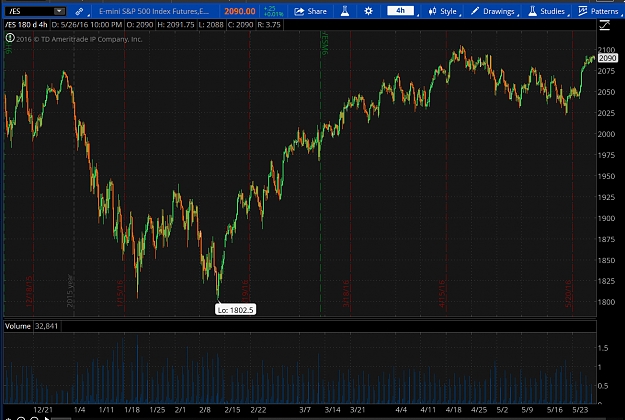Click the 5/20/16 expiration marker
The height and width of the screenshot is (420, 625).
coord(568,293)
